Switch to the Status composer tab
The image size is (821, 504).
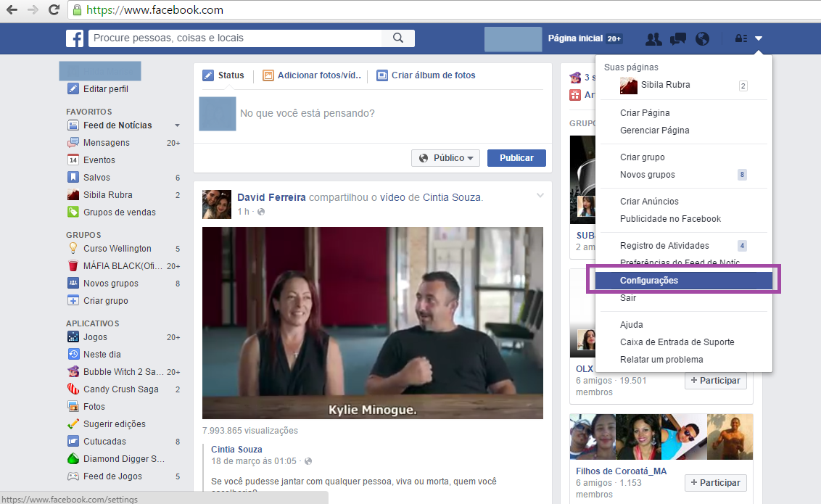pyautogui.click(x=223, y=75)
